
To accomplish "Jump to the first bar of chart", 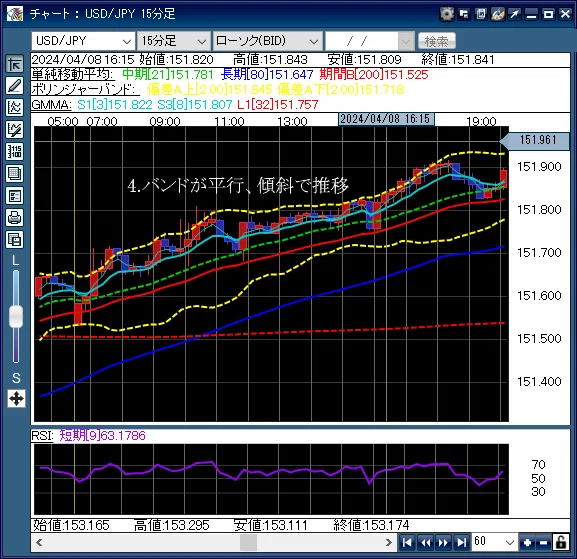I will click(x=407, y=542).
